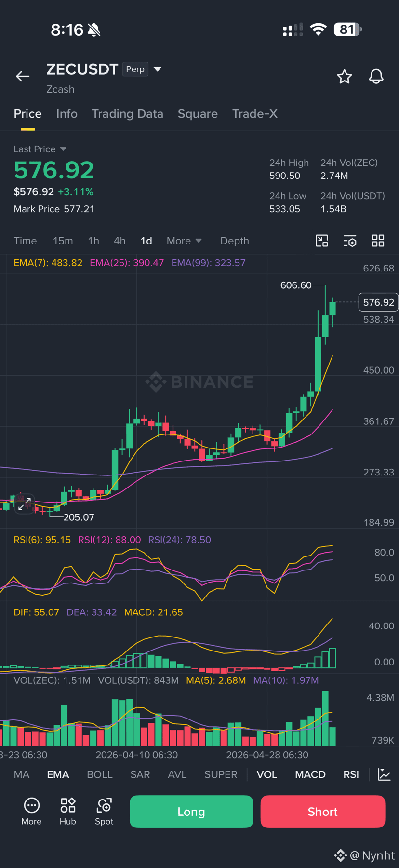The image size is (399, 868).
Task: Tap the +3.11% change value
Action: click(x=76, y=192)
